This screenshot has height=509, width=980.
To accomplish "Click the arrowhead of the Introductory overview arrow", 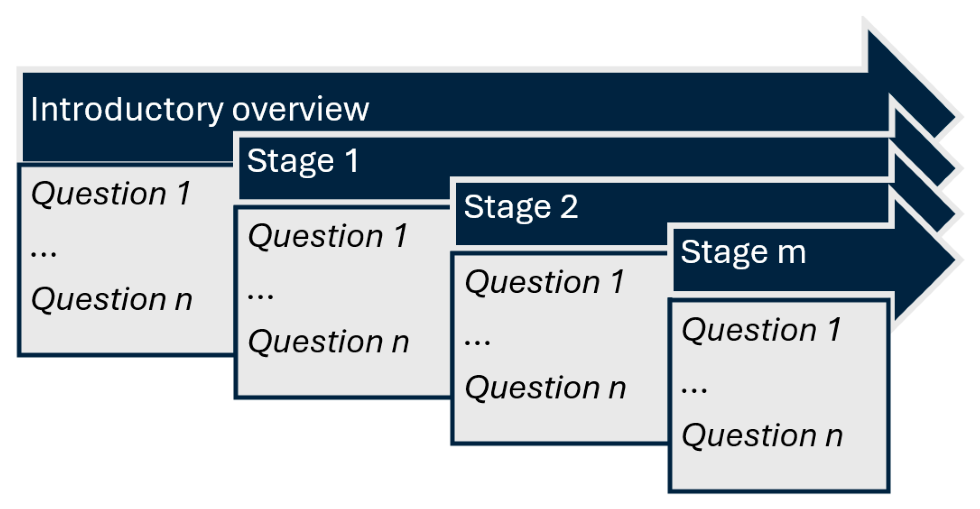I will pyautogui.click(x=906, y=80).
